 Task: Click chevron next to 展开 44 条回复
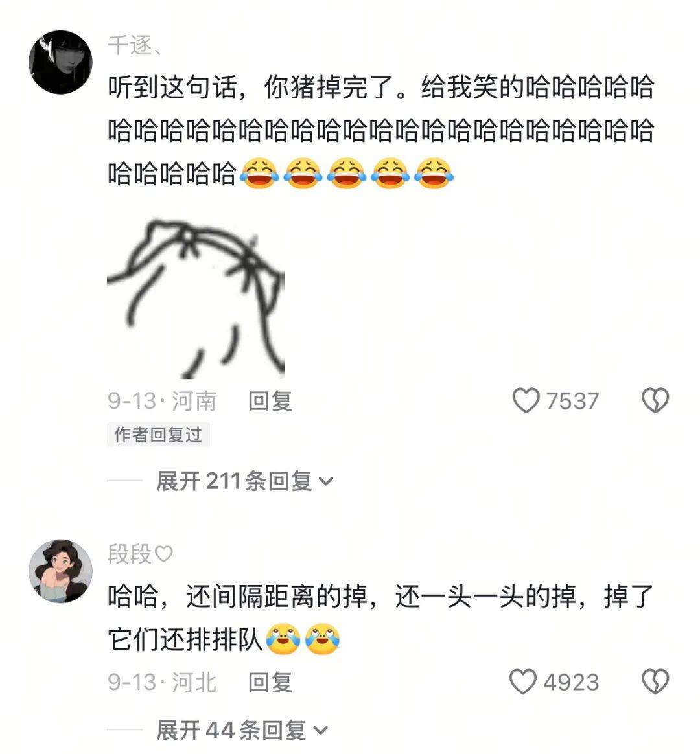[x=321, y=731]
